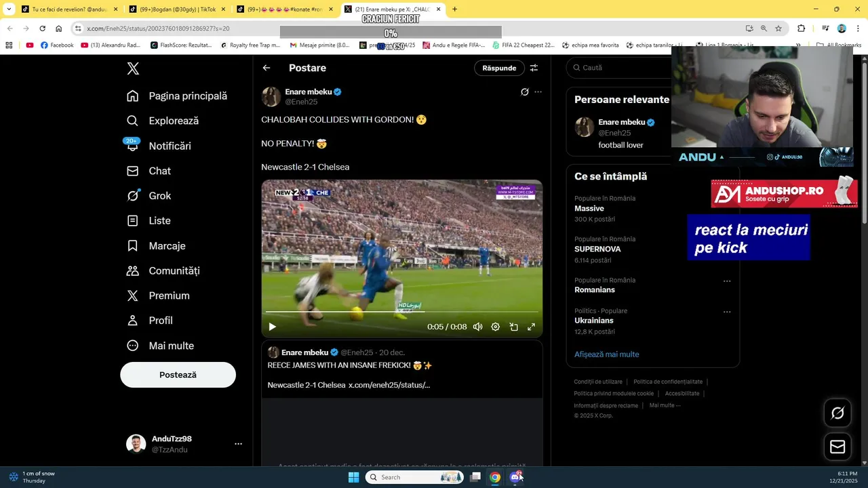868x488 pixels.
Task: Click the browser address bar URL
Action: 158,28
